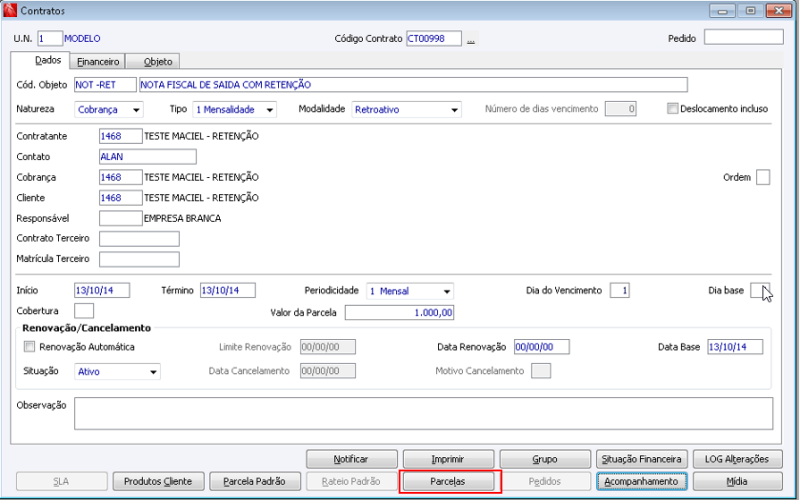This screenshot has height=500, width=800.
Task: Maximize the Contratos window
Action: [x=751, y=10]
